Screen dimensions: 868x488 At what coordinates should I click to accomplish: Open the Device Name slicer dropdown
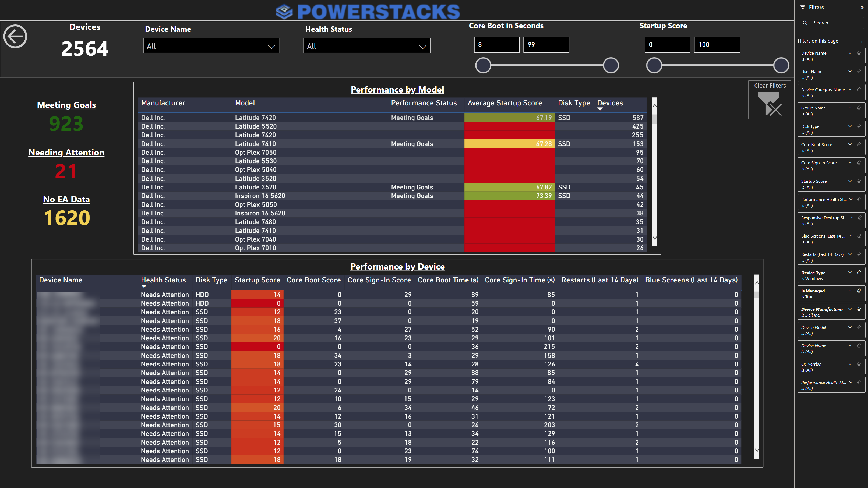[x=211, y=46]
